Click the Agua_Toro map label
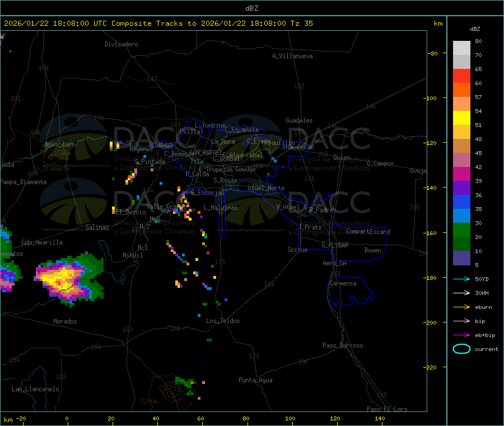The width and height of the screenshot is (504, 426). [x=60, y=144]
